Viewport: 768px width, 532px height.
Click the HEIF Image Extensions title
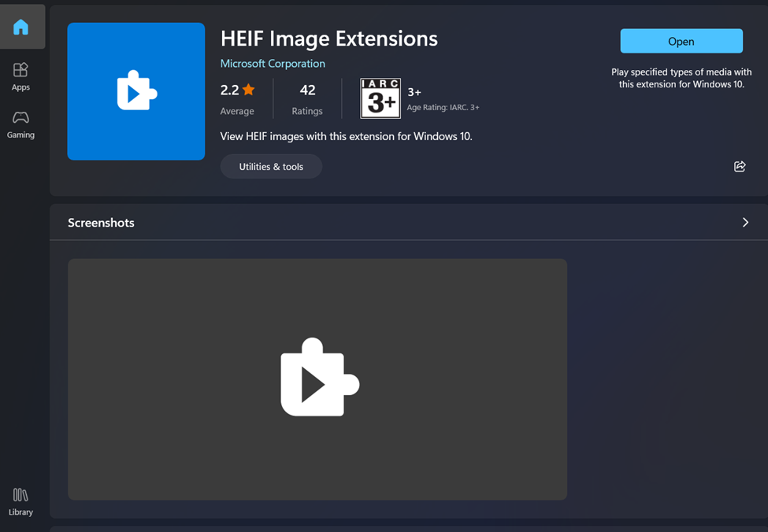tap(328, 39)
